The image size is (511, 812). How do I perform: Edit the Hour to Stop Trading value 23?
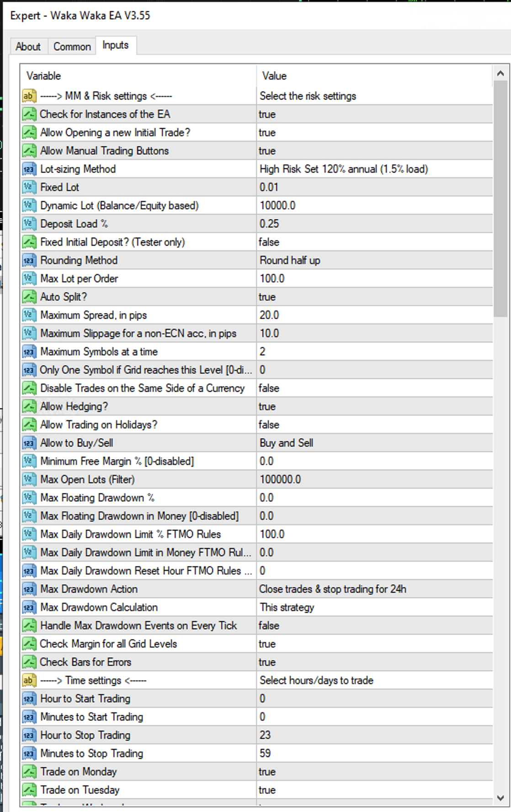(x=375, y=735)
